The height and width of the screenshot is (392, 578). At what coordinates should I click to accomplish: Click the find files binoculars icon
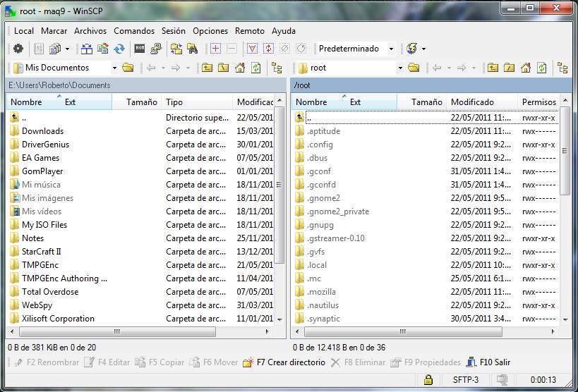tap(192, 49)
